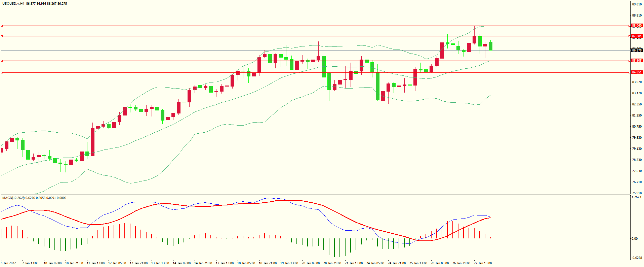
Task: Click the 12 Jan 21:00 time label
Action: [138, 263]
